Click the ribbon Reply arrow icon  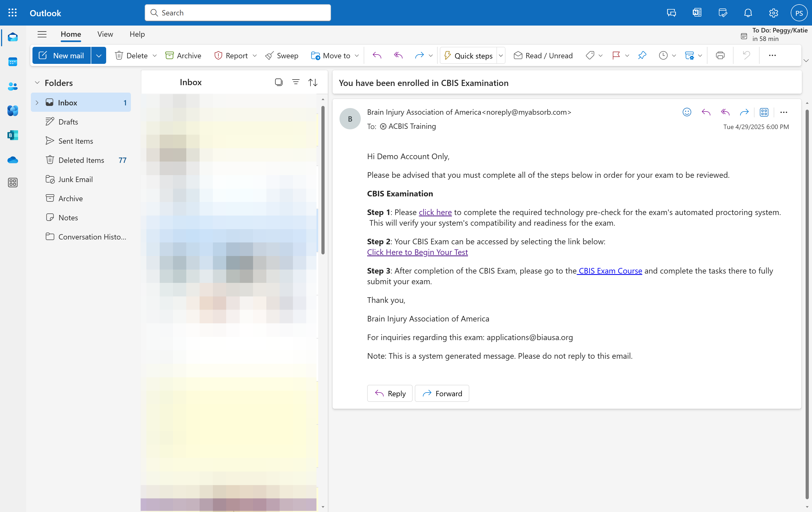(377, 55)
